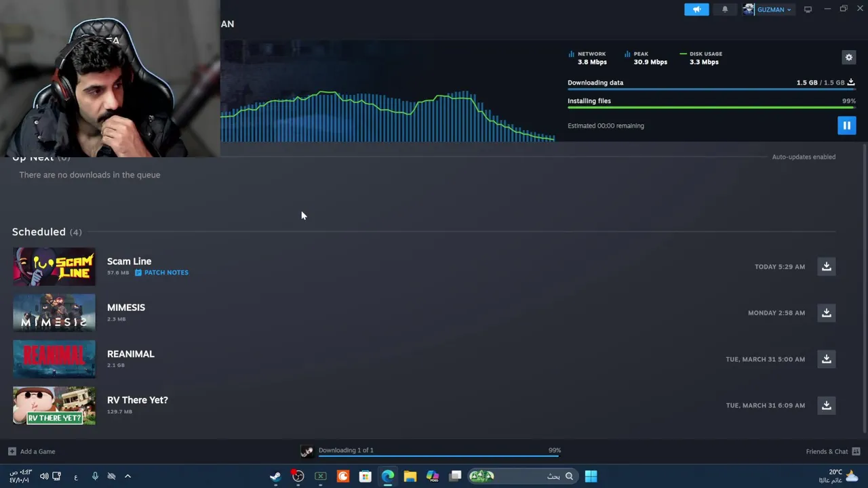The image size is (868, 488).
Task: Open the MIMESIS title
Action: pyautogui.click(x=126, y=307)
